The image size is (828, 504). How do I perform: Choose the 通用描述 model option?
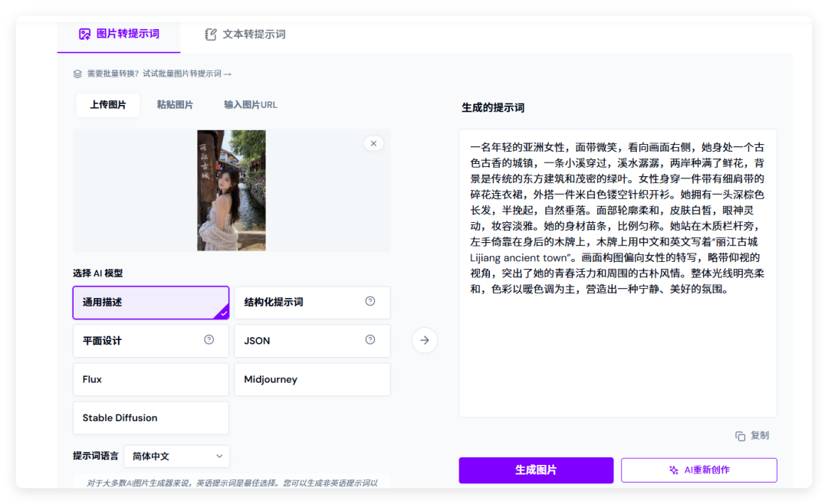(x=151, y=303)
